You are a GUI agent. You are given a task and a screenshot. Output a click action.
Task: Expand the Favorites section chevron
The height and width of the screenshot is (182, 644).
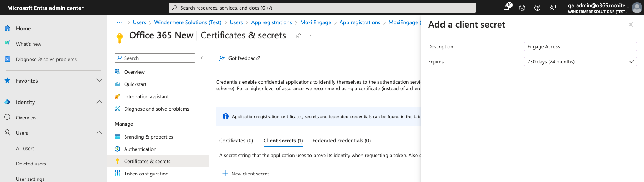click(99, 81)
